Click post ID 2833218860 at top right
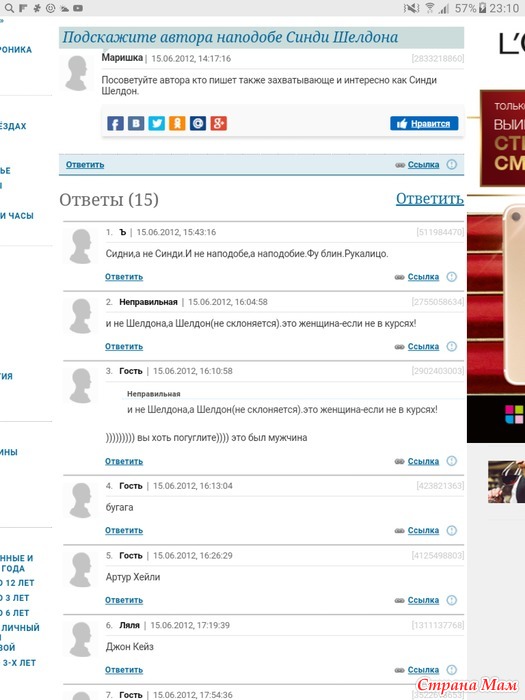525x700 pixels. tap(438, 58)
